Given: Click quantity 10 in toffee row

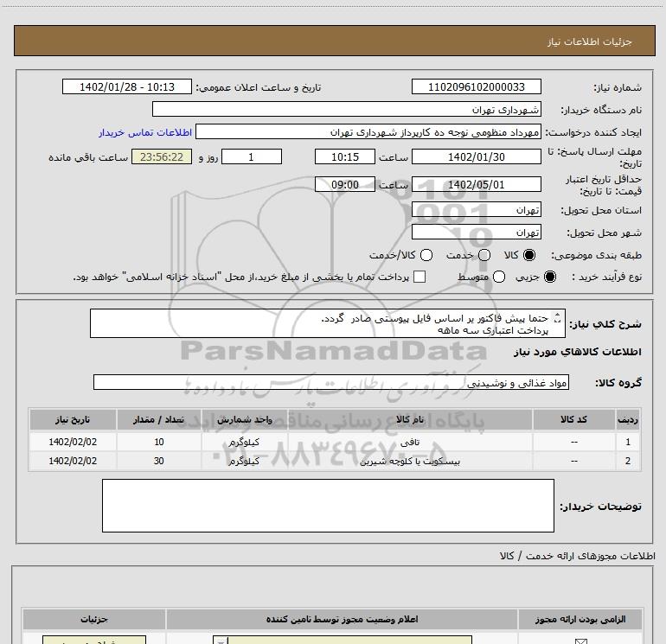Looking at the screenshot, I should point(159,442).
